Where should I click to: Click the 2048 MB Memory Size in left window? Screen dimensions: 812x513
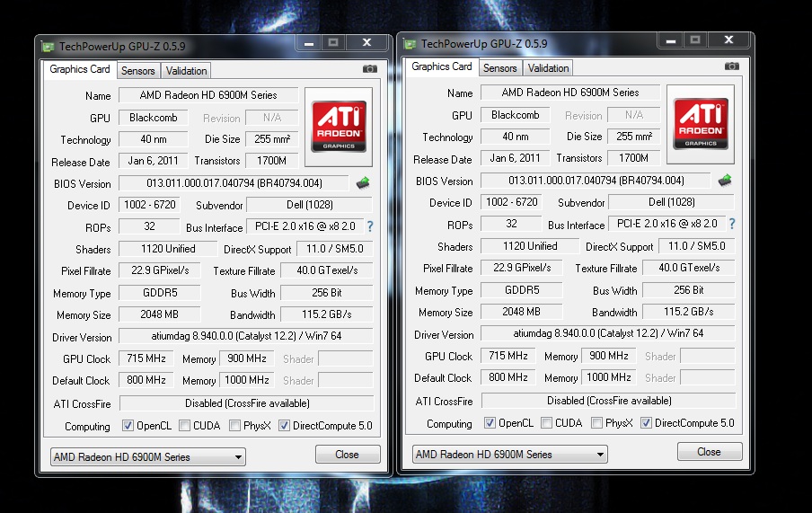coord(160,314)
